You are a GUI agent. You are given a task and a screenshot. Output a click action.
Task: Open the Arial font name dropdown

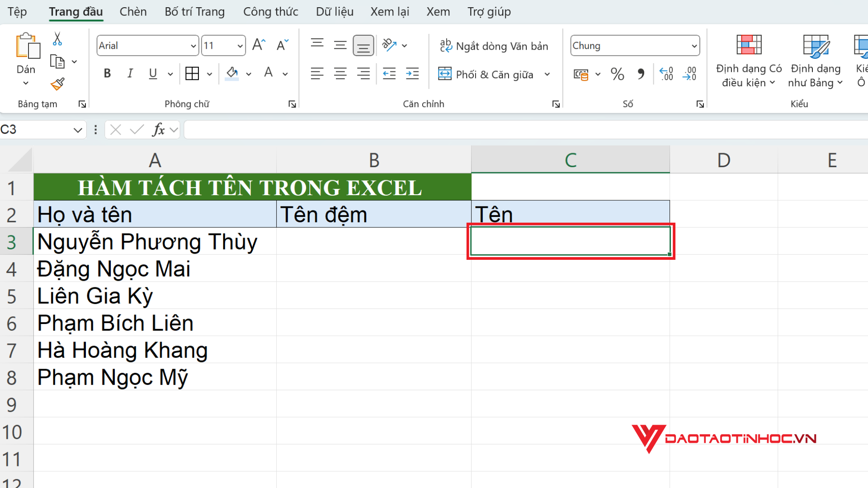pos(193,46)
